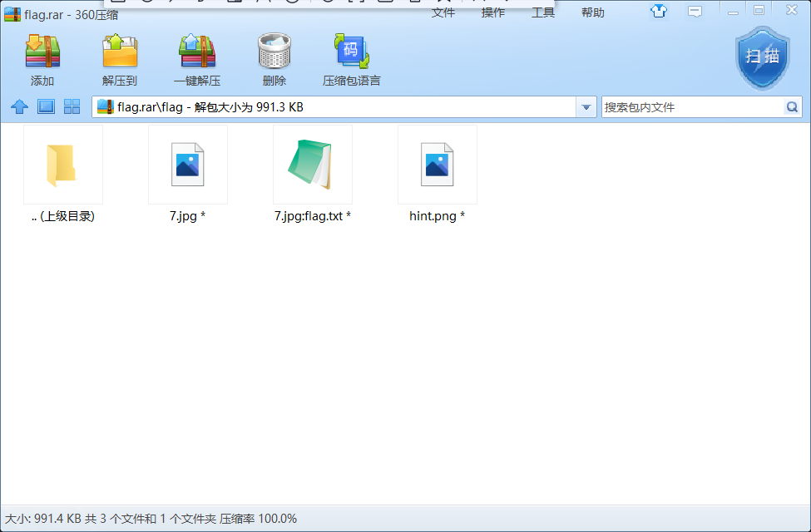The height and width of the screenshot is (532, 811).
Task: Maximize the 360压缩 window
Action: pos(759,10)
